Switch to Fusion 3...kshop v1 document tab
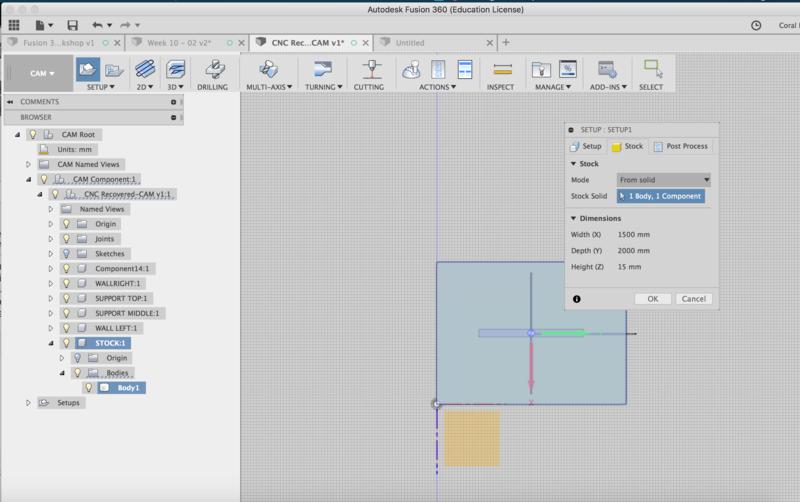The height and width of the screenshot is (502, 800). click(59, 43)
